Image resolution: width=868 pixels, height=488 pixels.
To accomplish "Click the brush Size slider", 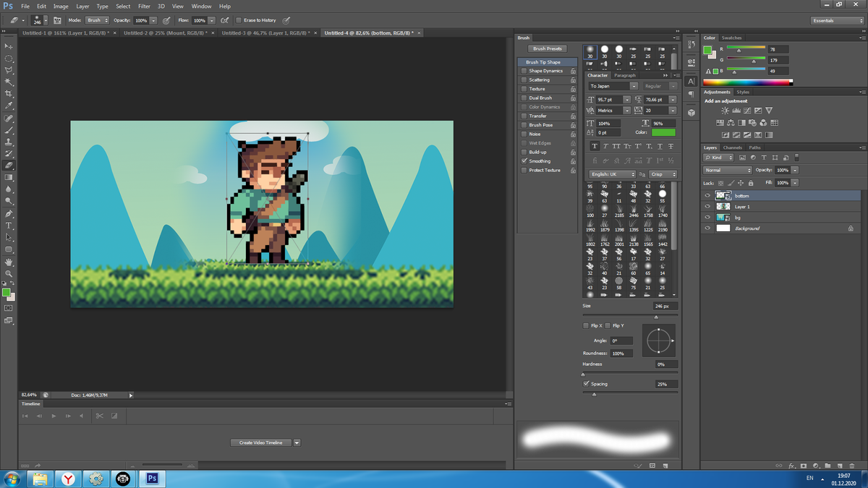I will pos(631,317).
